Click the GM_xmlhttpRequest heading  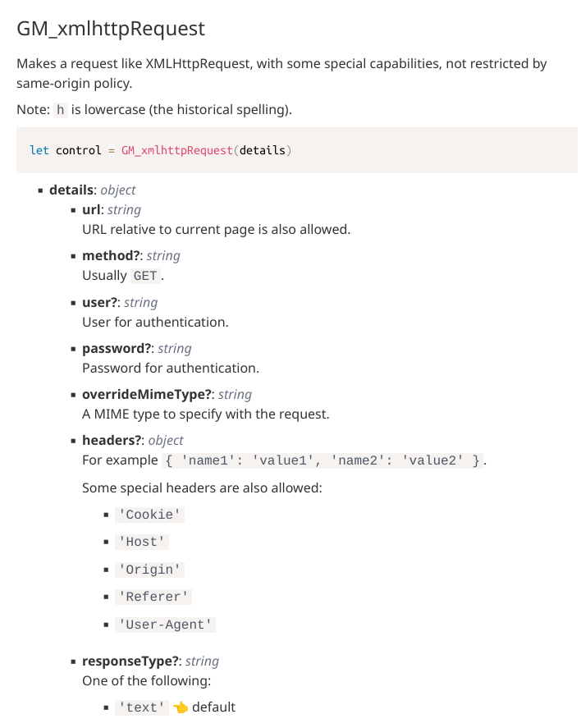(111, 29)
